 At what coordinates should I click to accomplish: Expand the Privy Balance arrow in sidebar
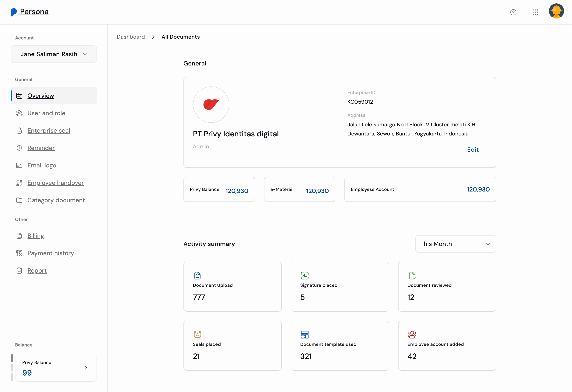coord(86,368)
